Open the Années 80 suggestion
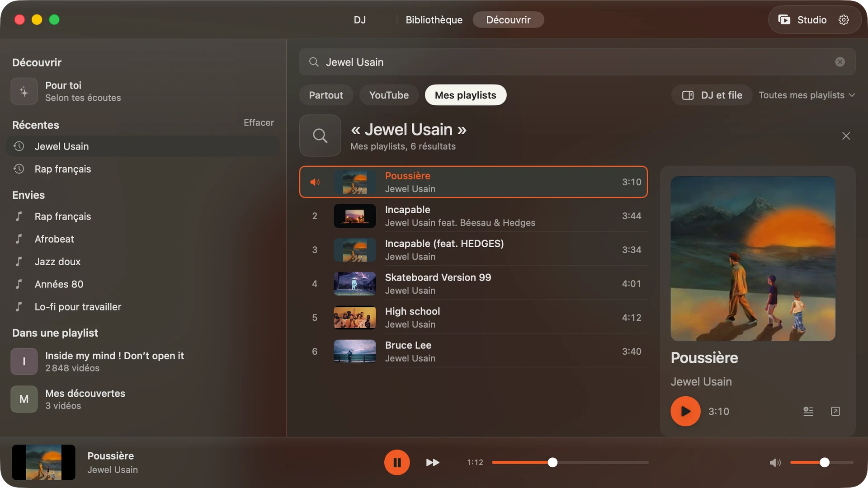Screen dimensions: 868x488 click(x=143, y=284)
